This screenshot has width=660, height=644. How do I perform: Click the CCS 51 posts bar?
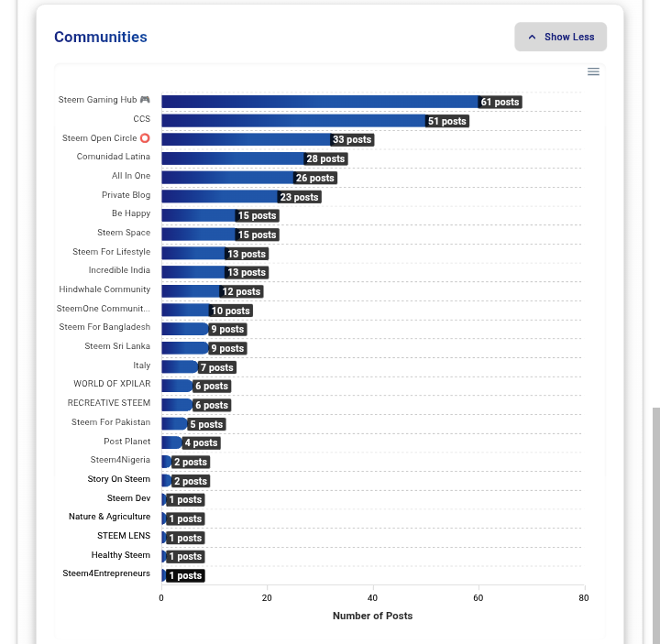pos(293,121)
